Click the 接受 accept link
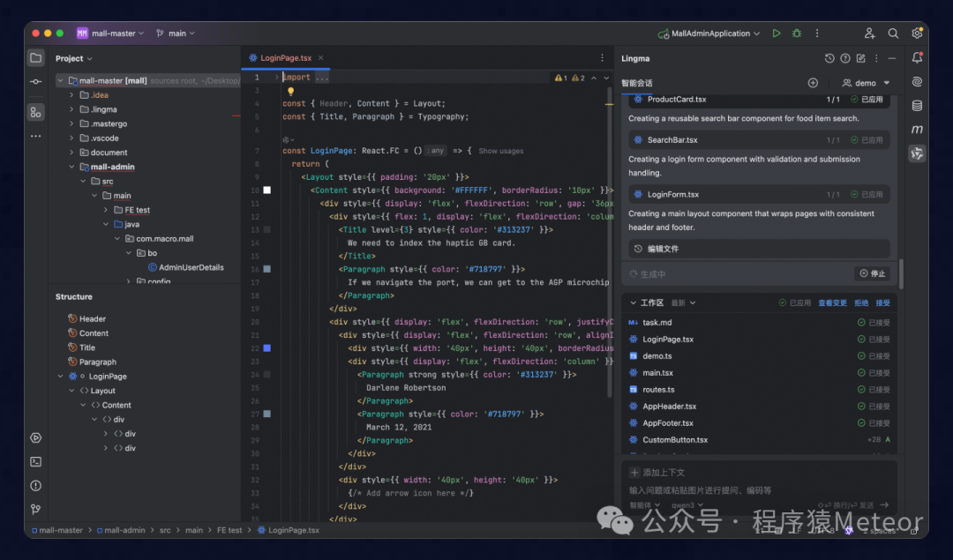 coord(882,302)
